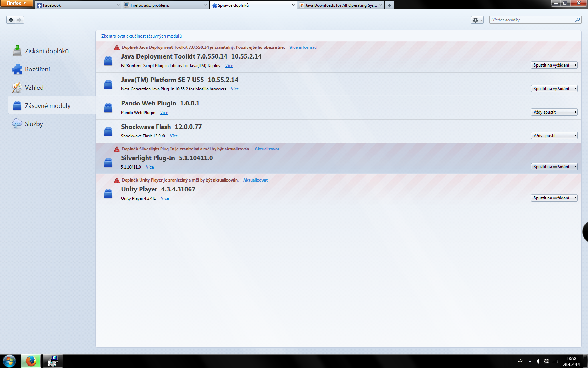Image resolution: width=588 pixels, height=368 pixels.
Task: Click the Unity Player plugin brick icon
Action: [108, 194]
